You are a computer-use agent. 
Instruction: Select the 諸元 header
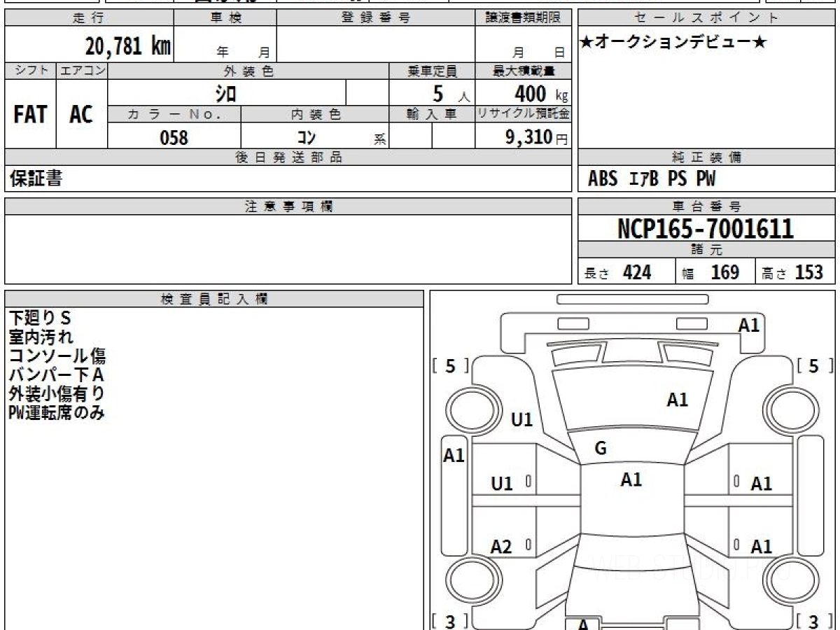pyautogui.click(x=706, y=250)
